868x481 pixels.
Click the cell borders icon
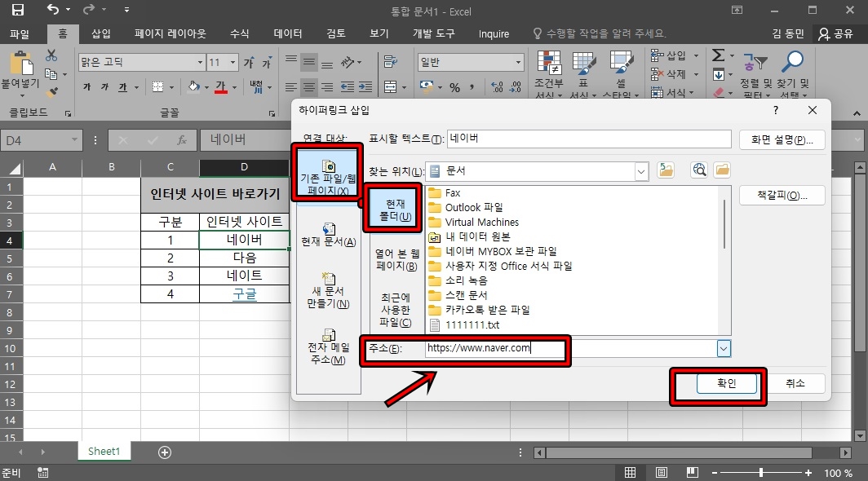(x=157, y=87)
